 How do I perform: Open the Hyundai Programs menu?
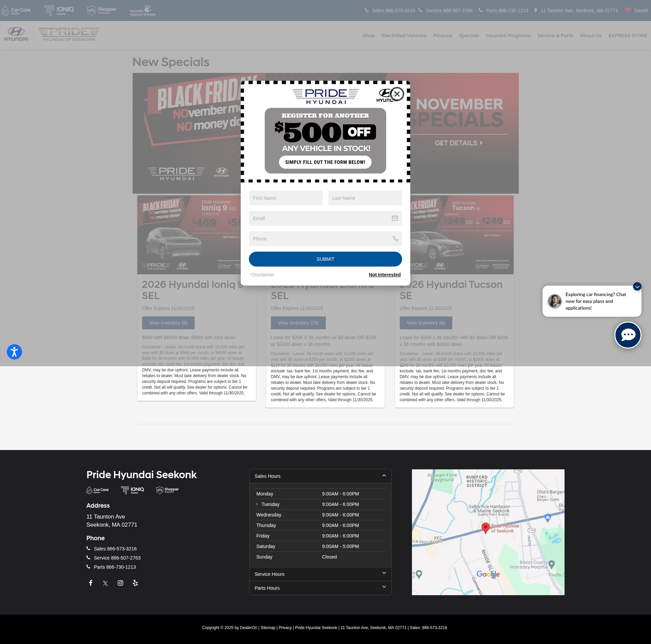pos(508,36)
